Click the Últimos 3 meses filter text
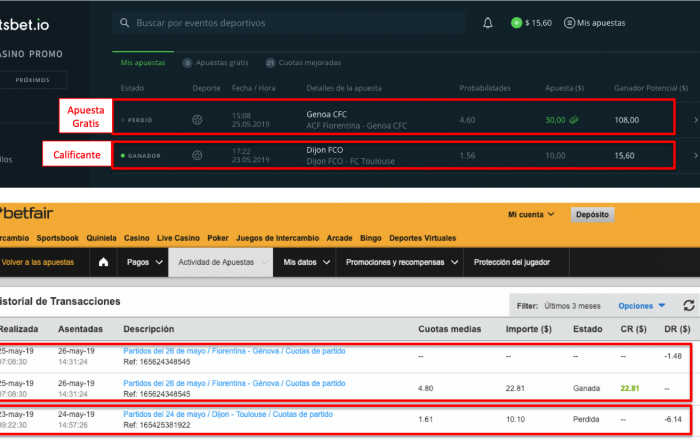 click(x=572, y=306)
